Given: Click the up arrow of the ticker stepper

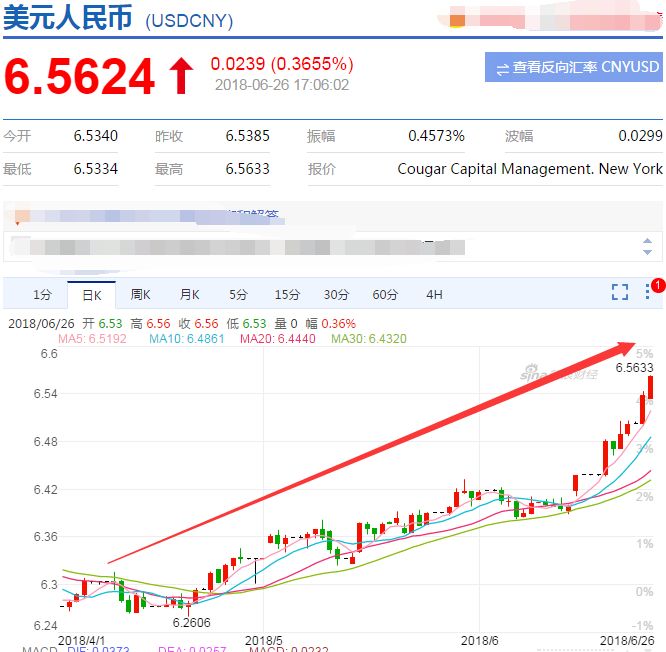Looking at the screenshot, I should pos(647,241).
